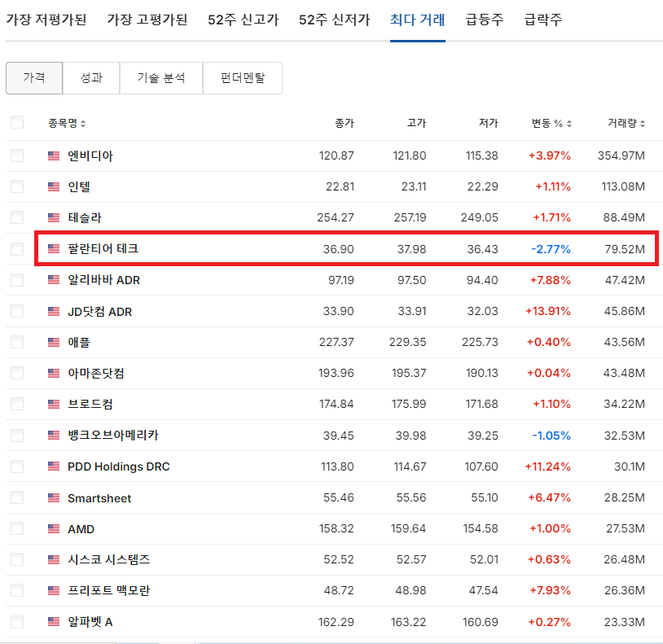Image resolution: width=663 pixels, height=644 pixels.
Task: Click the US flag icon next to 뱅크오브아메리카
Action: 54,436
